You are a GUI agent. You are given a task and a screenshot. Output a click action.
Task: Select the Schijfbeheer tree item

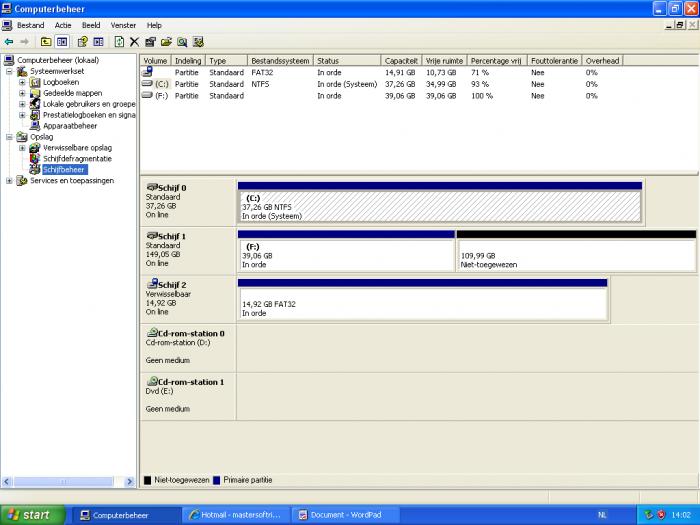pos(64,170)
